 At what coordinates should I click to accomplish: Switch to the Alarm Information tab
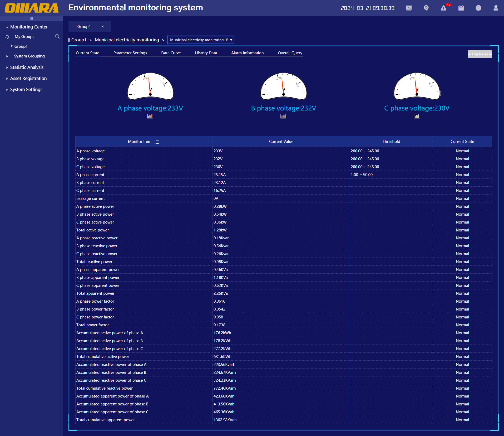coord(247,53)
